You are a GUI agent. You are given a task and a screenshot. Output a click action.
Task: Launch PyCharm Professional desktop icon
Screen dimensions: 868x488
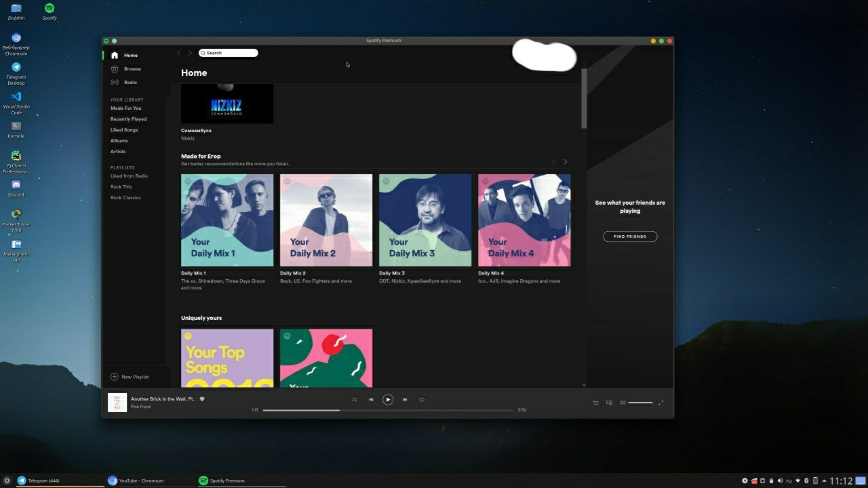point(16,162)
